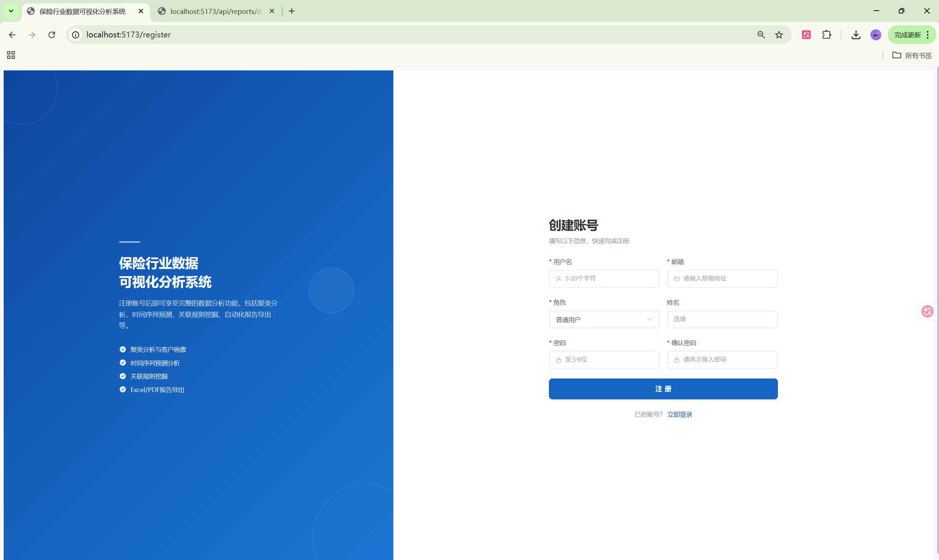Open the 所有书签 bookmarks folder
This screenshot has height=560, width=939.
tap(912, 55)
